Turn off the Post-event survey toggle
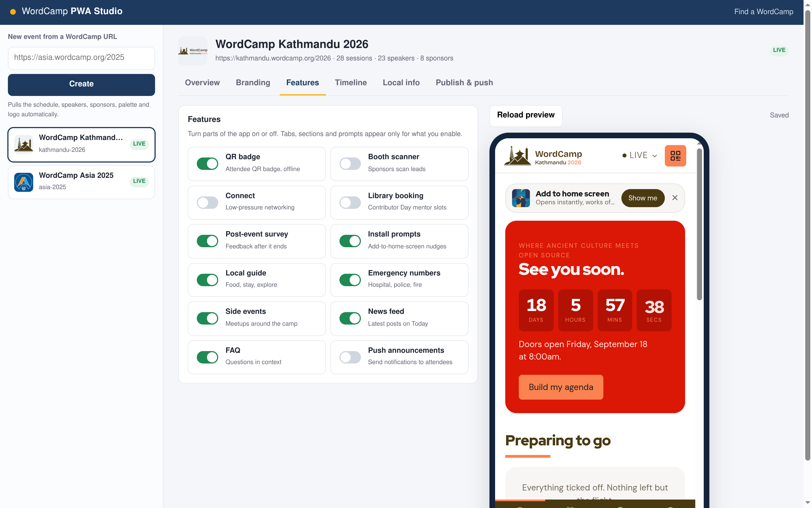The image size is (812, 508). (x=207, y=241)
